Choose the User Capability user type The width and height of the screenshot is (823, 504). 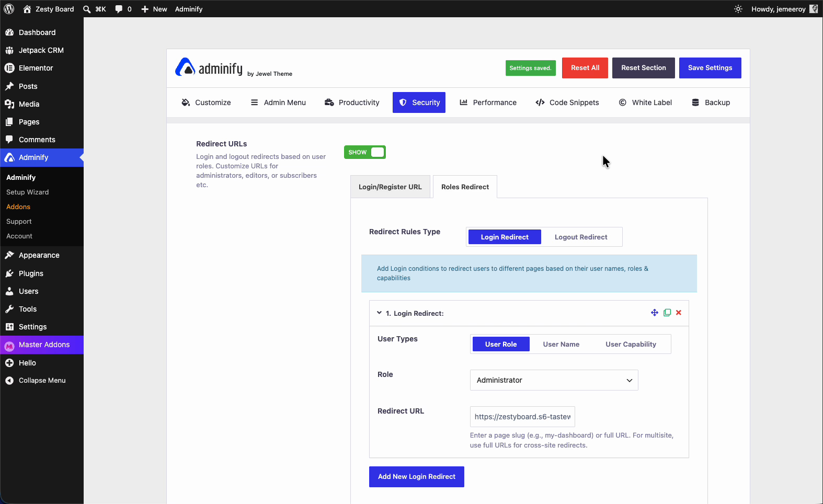(x=631, y=344)
